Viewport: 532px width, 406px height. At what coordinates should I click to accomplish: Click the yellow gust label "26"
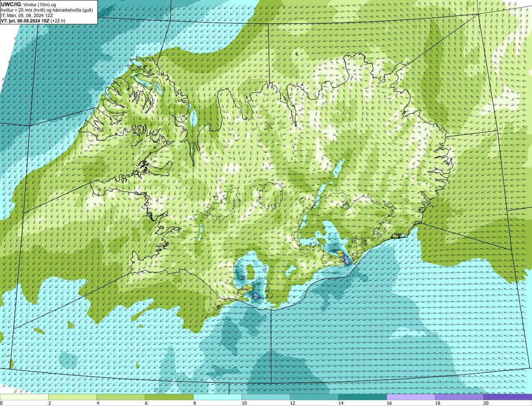point(340,253)
